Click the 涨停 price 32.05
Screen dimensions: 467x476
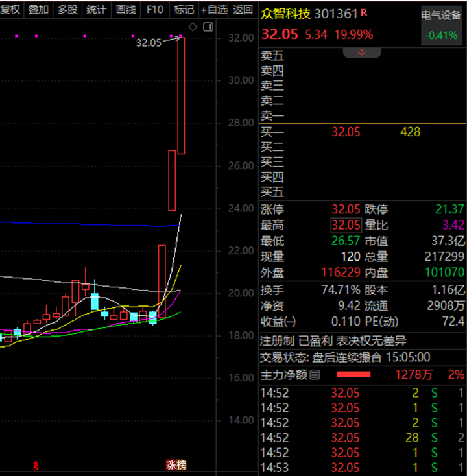346,209
